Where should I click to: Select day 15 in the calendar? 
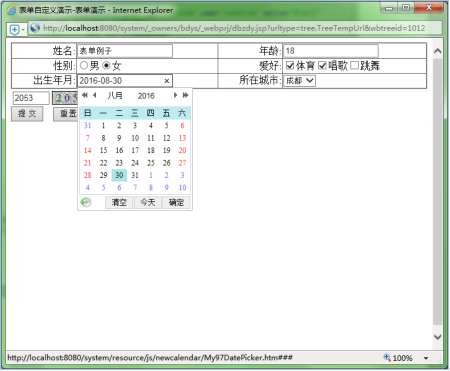(x=104, y=150)
